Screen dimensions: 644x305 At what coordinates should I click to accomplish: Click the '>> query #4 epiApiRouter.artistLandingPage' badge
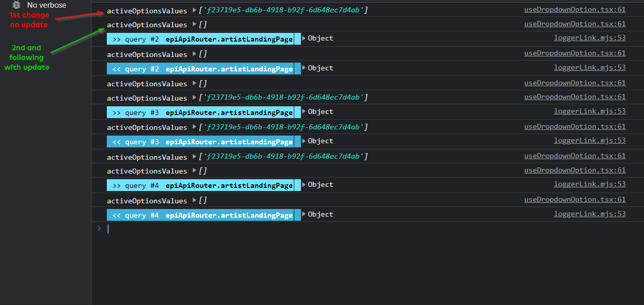pos(203,185)
